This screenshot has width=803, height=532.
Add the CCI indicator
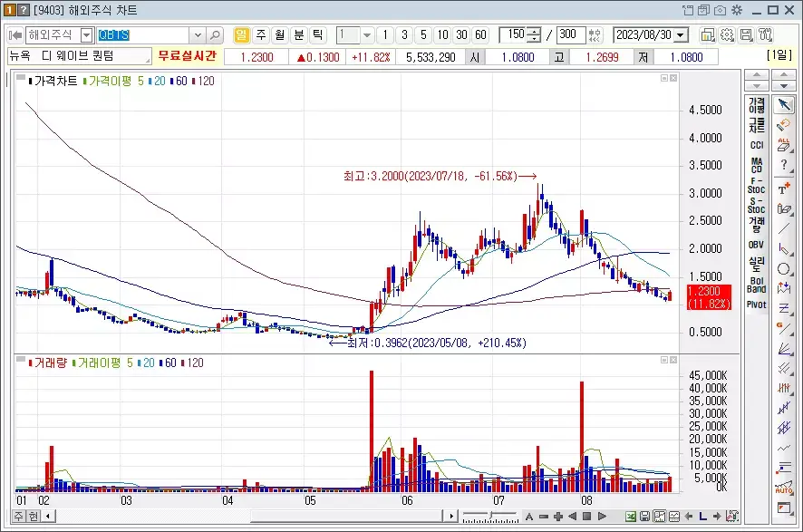(x=757, y=145)
